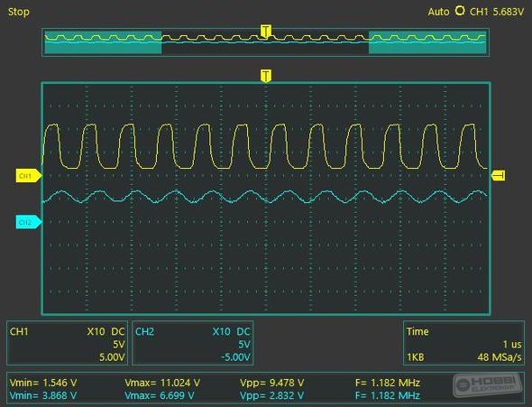Click the CH1 5.683V trigger level readout

coord(497,12)
